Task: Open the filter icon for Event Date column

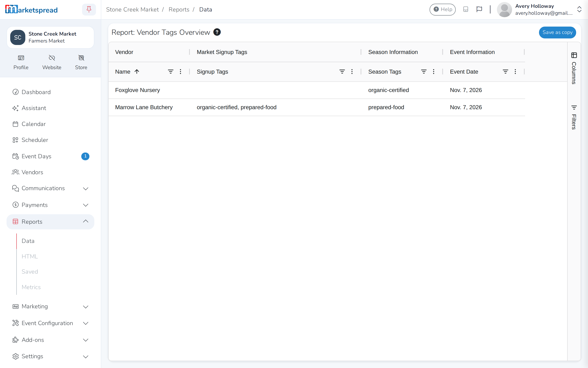Action: click(x=505, y=72)
